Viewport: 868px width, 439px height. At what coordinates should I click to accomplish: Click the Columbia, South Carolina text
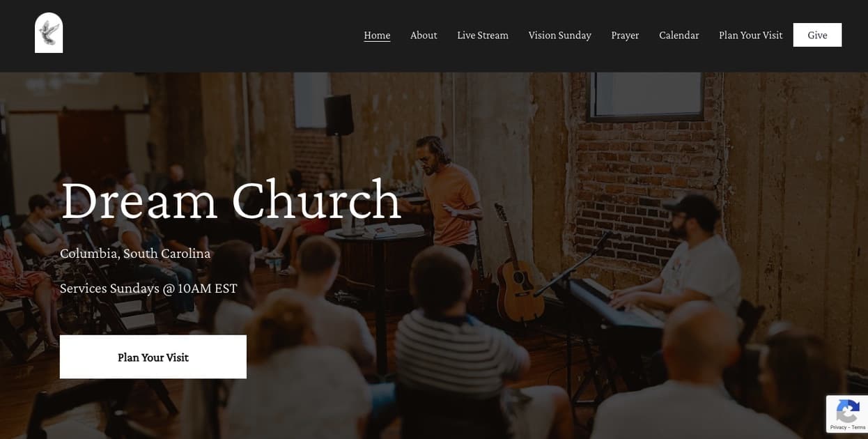(135, 254)
